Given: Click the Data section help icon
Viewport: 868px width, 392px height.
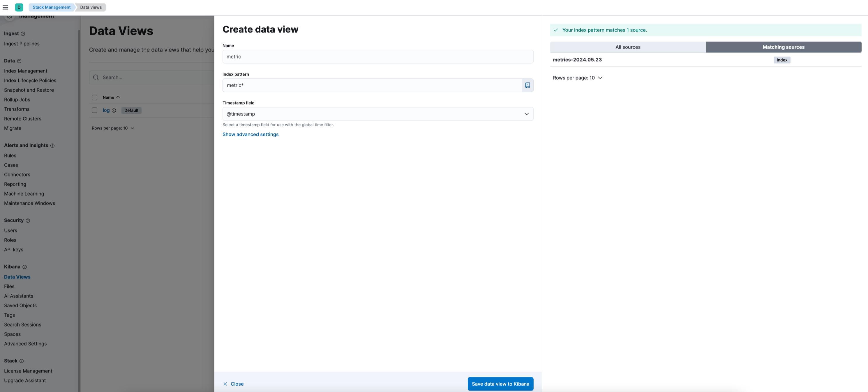Looking at the screenshot, I should [x=19, y=61].
